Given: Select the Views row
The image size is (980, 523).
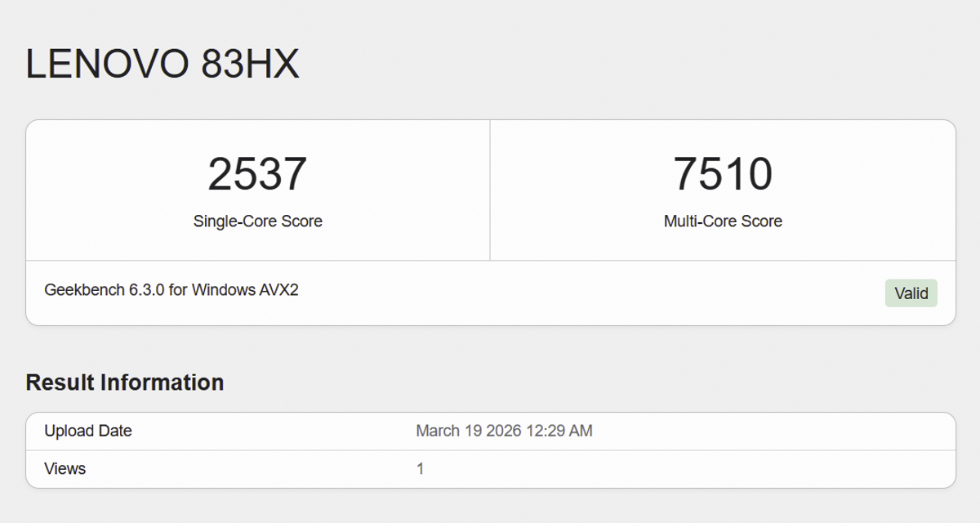Looking at the screenshot, I should (x=490, y=468).
